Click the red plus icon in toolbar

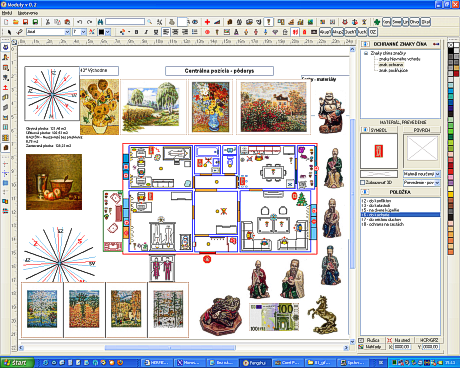(207, 22)
